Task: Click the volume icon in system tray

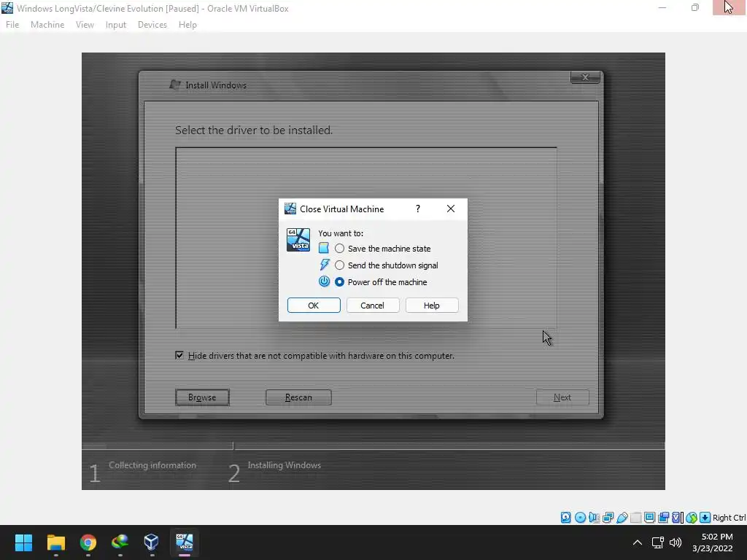Action: click(675, 542)
